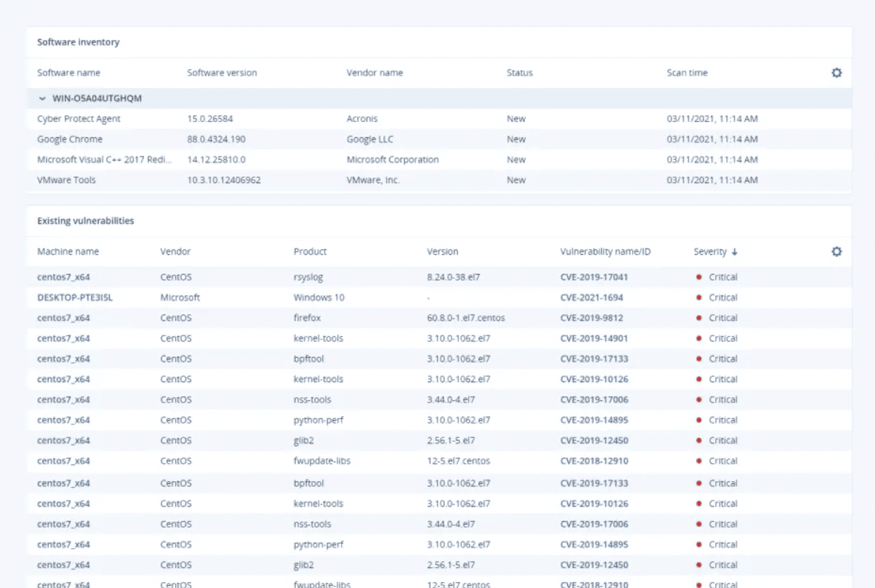Click Google LLC vendor cell
The image size is (875, 588).
[370, 139]
